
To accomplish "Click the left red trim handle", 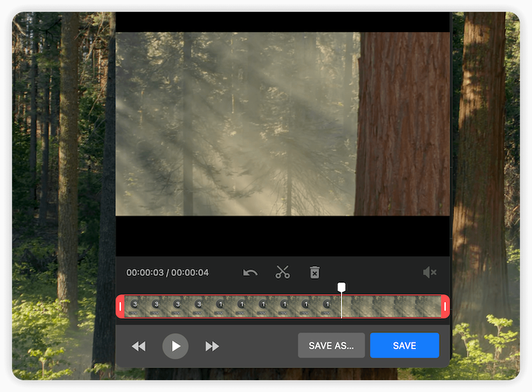I will (x=120, y=307).
